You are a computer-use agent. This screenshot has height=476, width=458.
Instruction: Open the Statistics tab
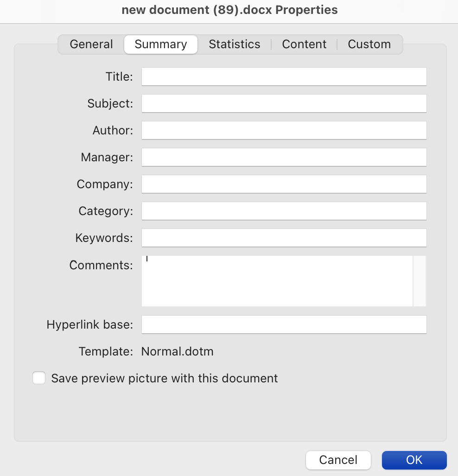tap(234, 44)
